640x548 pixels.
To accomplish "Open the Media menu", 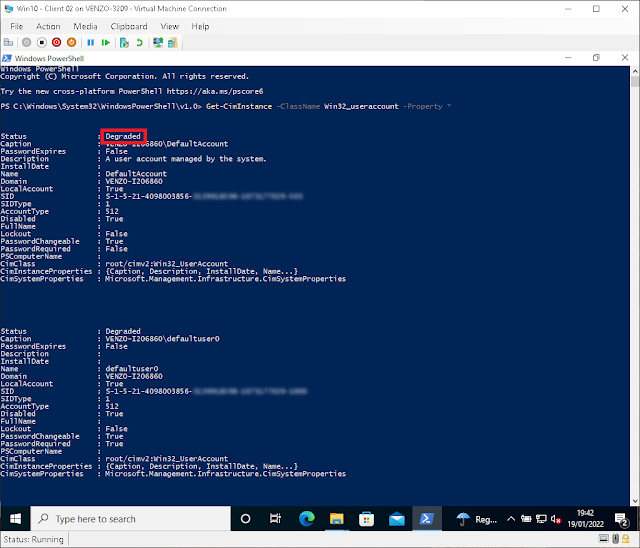I will [85, 27].
